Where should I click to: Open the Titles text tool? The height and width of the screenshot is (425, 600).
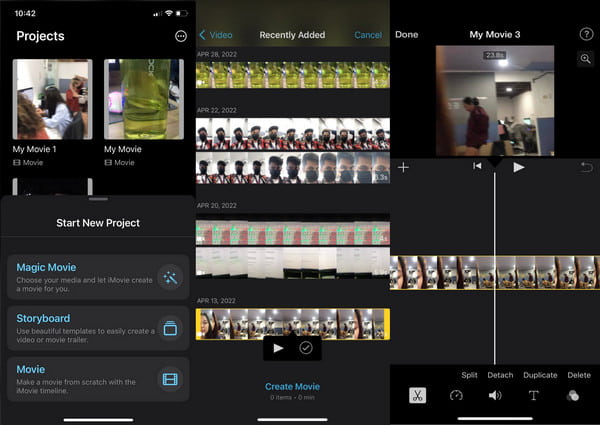pyautogui.click(x=533, y=396)
